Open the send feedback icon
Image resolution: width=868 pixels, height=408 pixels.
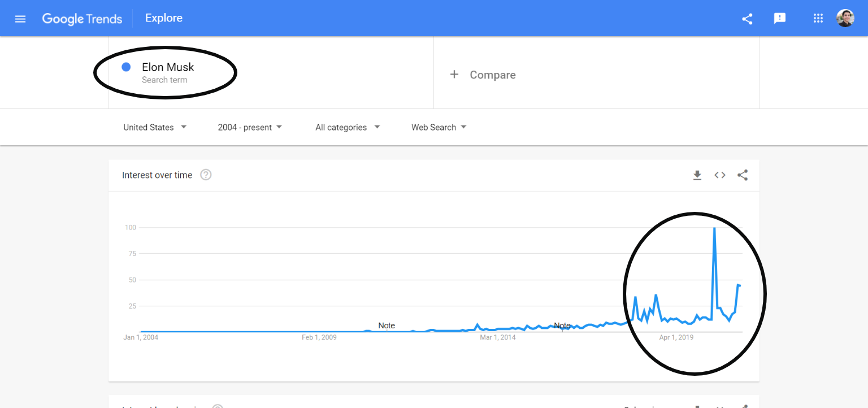pos(780,19)
